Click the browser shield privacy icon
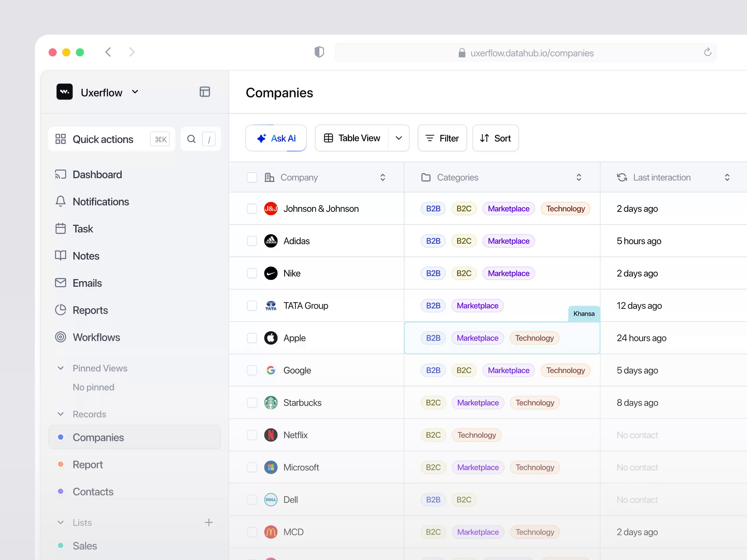The image size is (747, 560). [319, 52]
